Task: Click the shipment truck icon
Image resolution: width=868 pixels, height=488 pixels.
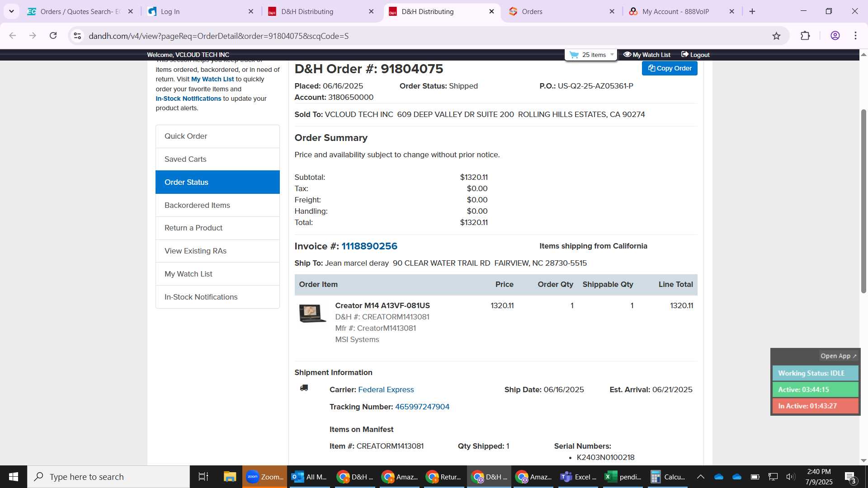Action: [x=304, y=388]
